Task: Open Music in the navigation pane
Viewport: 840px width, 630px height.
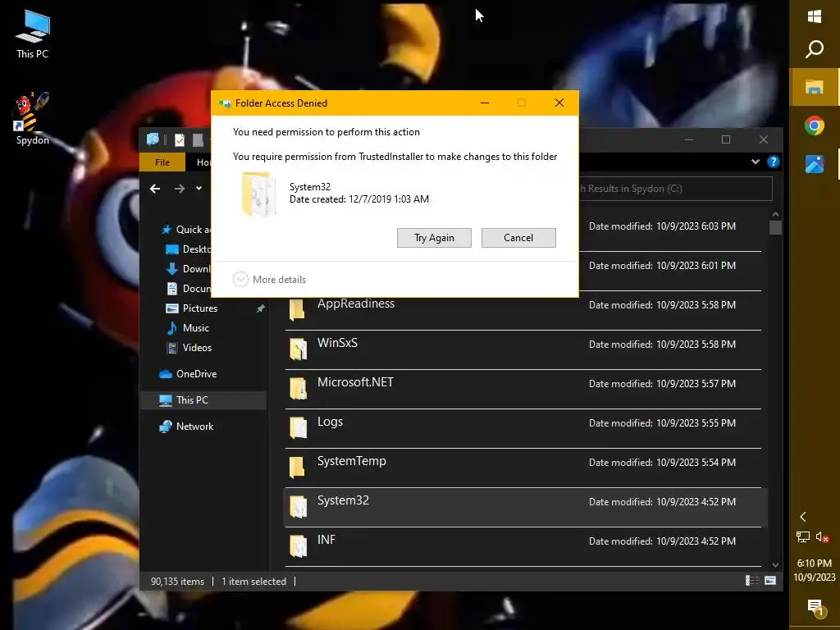Action: click(x=188, y=328)
